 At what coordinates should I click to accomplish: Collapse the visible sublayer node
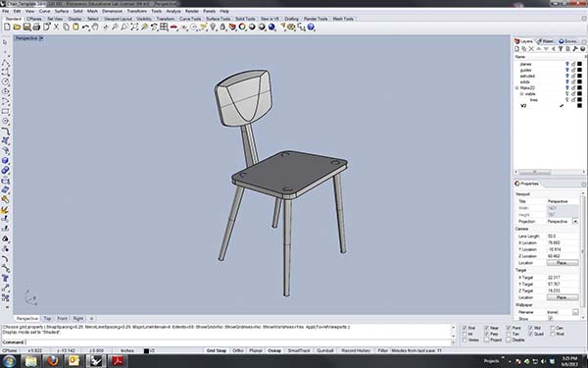[521, 94]
